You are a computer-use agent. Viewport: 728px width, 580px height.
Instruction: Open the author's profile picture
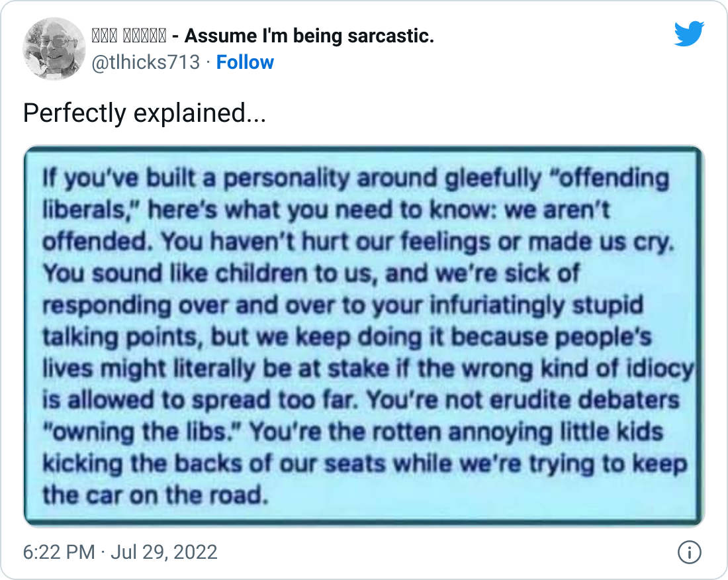54,49
